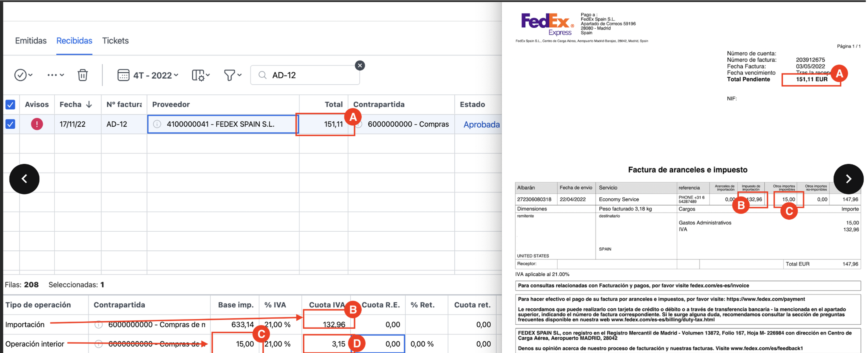
Task: Click the funnel filter icon
Action: pyautogui.click(x=229, y=75)
